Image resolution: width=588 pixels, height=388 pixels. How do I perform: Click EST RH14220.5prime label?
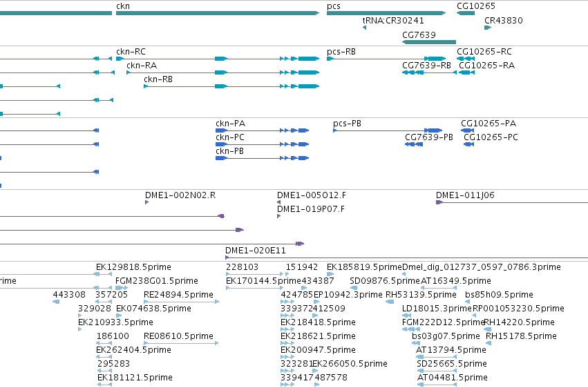(x=520, y=323)
